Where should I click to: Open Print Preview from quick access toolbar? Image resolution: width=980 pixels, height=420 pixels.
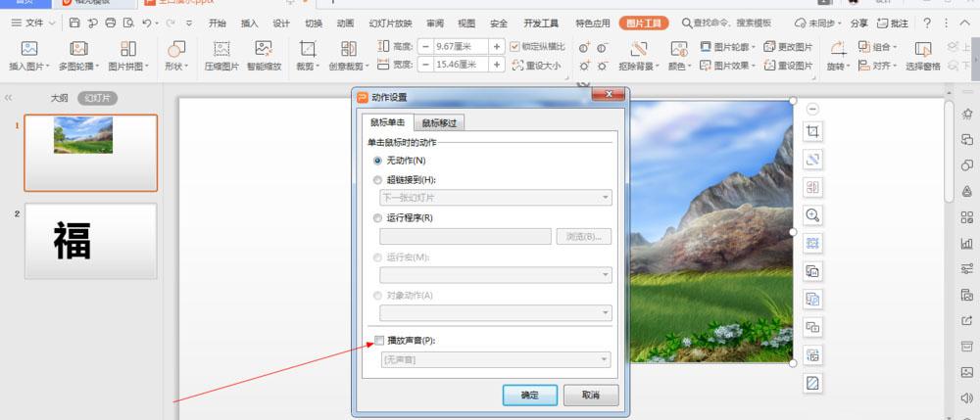pos(128,23)
